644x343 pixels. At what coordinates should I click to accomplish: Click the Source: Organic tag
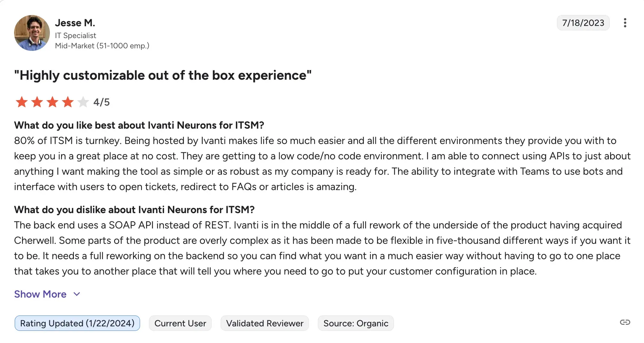click(356, 323)
